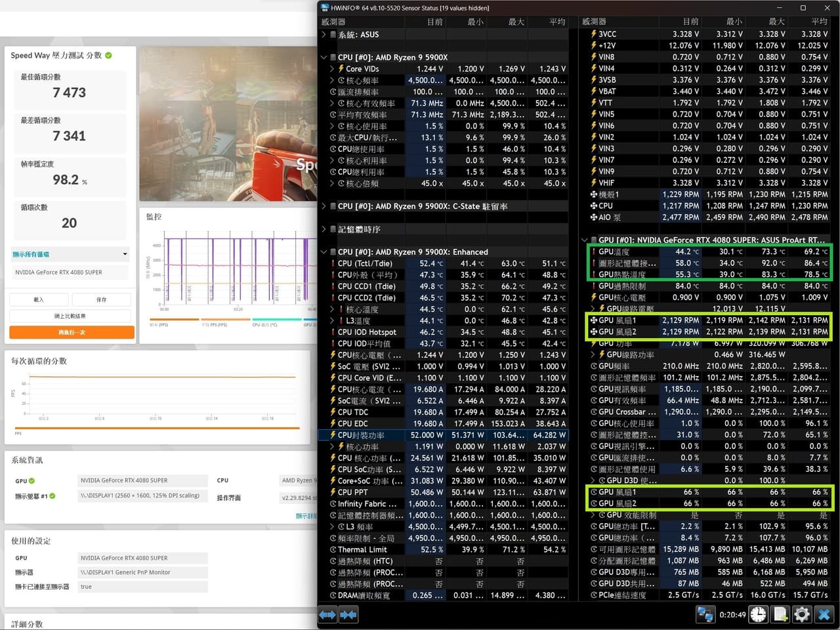Click NVIDIA GeForce RTX 4080 SUPER field under dropdown
The image size is (840, 630).
pos(70,272)
